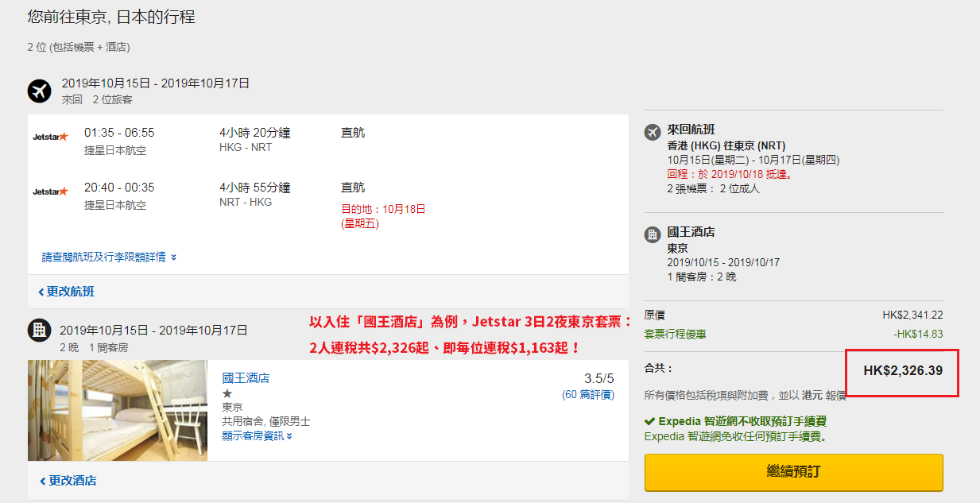
Task: Click the sidebar stay dates 2019/10/15 - 2019/10/17
Action: [x=724, y=262]
